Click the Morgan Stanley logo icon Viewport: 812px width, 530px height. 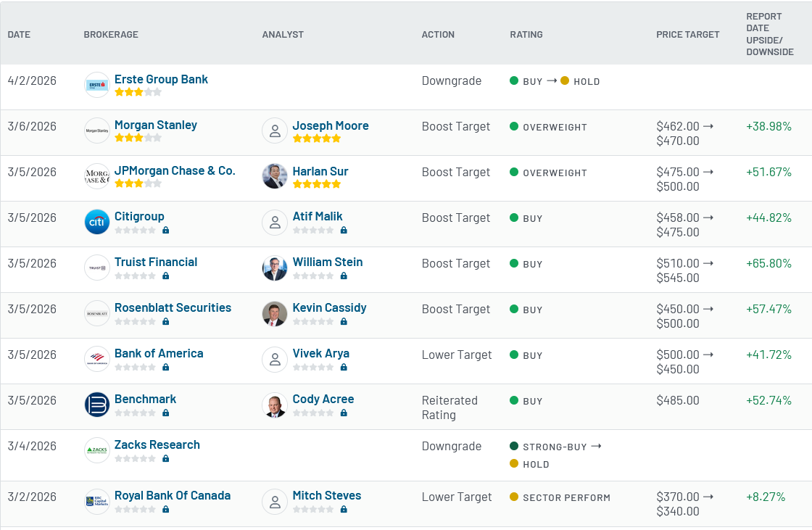[x=97, y=131]
